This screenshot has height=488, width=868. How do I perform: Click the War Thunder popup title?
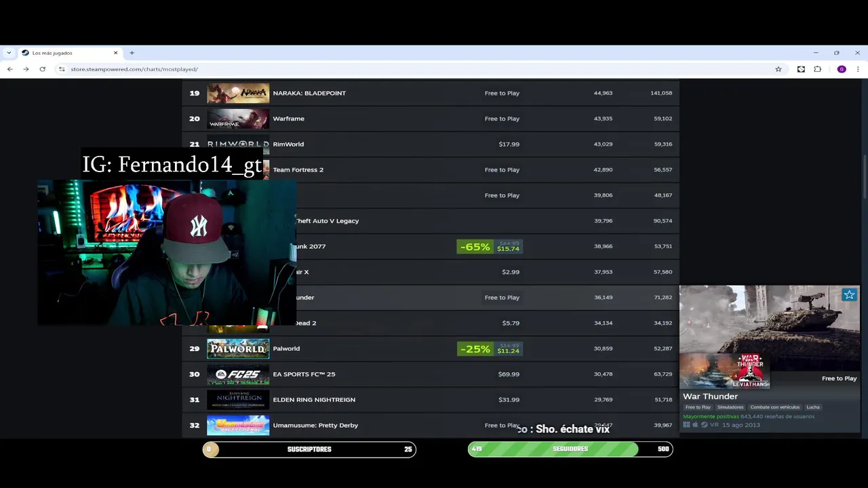tap(710, 396)
